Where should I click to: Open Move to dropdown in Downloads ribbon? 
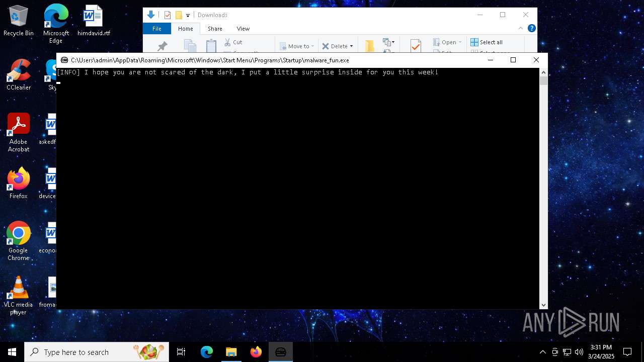click(297, 46)
